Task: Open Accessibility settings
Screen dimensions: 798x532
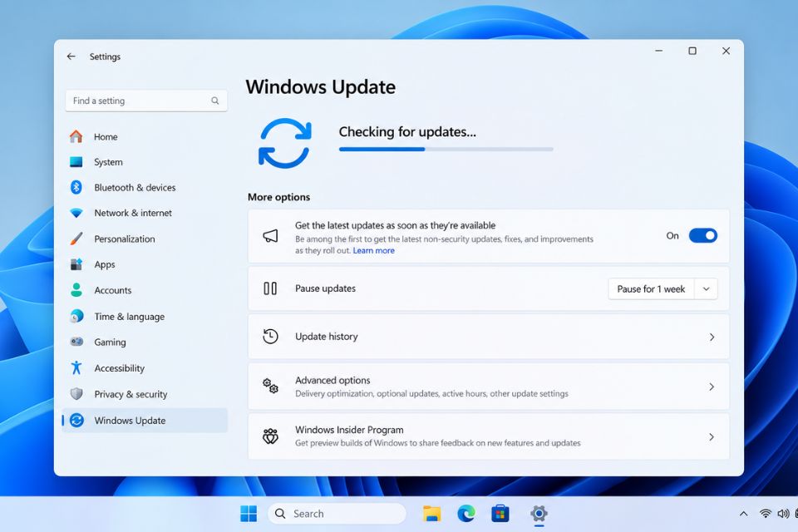Action: (x=144, y=368)
